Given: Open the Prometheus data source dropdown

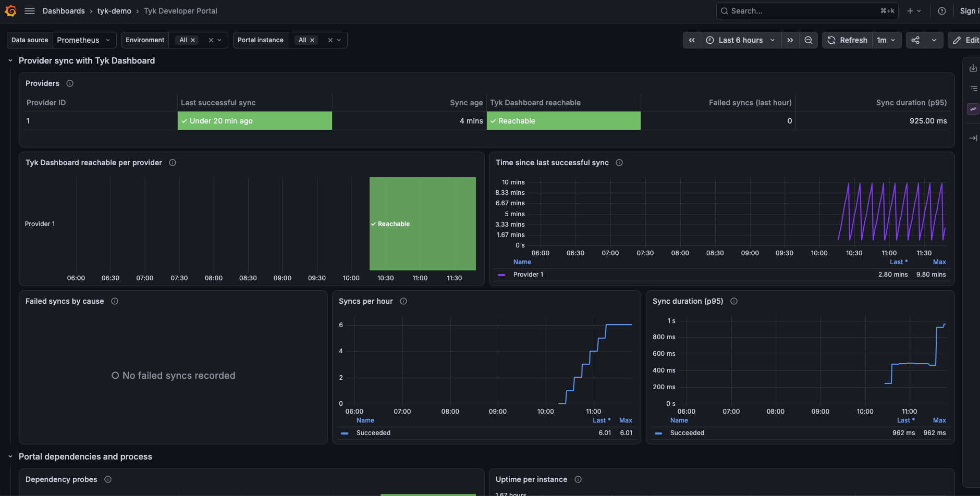Looking at the screenshot, I should (84, 40).
